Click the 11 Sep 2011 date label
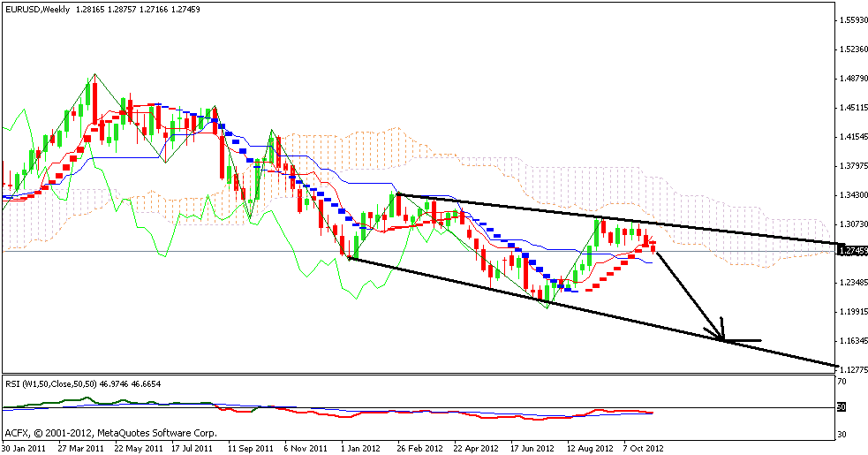 pyautogui.click(x=251, y=448)
